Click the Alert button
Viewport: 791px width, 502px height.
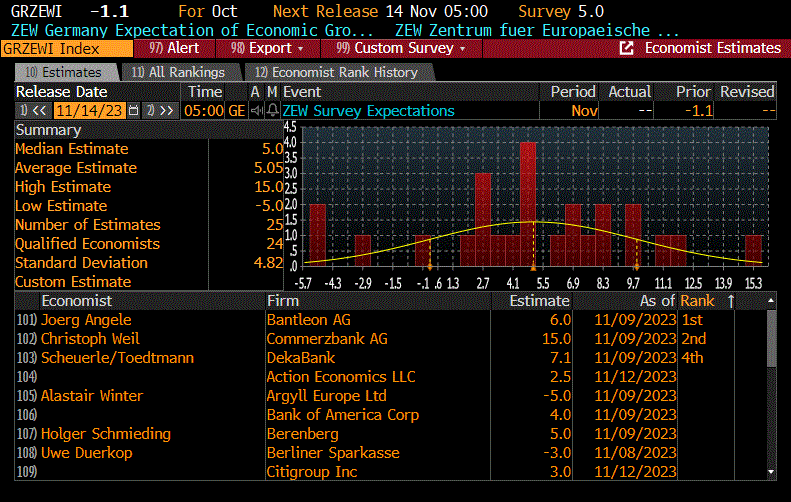pos(175,48)
